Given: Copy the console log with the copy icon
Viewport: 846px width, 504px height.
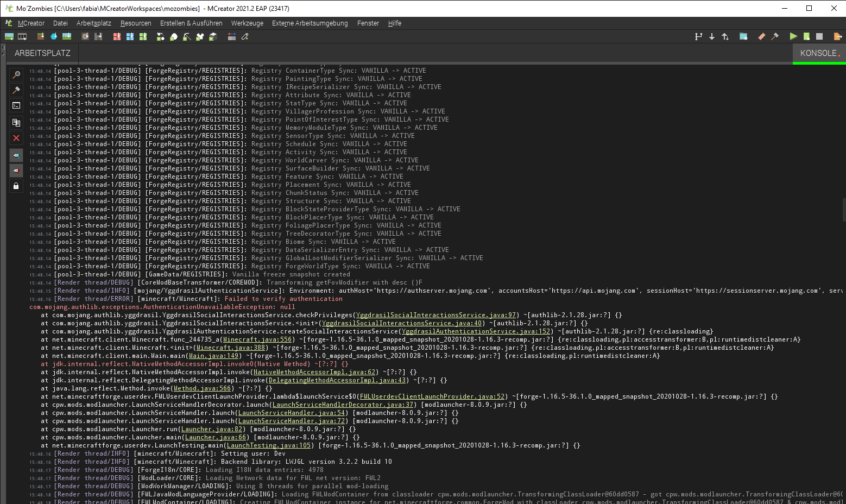Looking at the screenshot, I should point(16,122).
